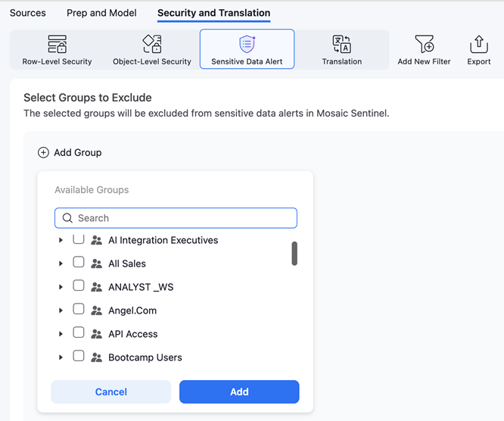This screenshot has height=421, width=504.
Task: Click the group icon beside API Access
Action: click(96, 334)
